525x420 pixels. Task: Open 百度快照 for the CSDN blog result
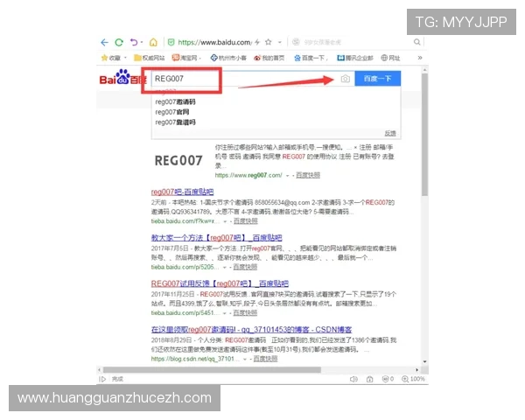coord(265,359)
